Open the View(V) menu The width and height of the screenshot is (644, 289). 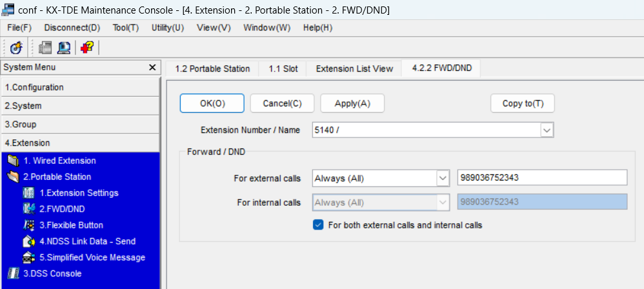pos(214,28)
